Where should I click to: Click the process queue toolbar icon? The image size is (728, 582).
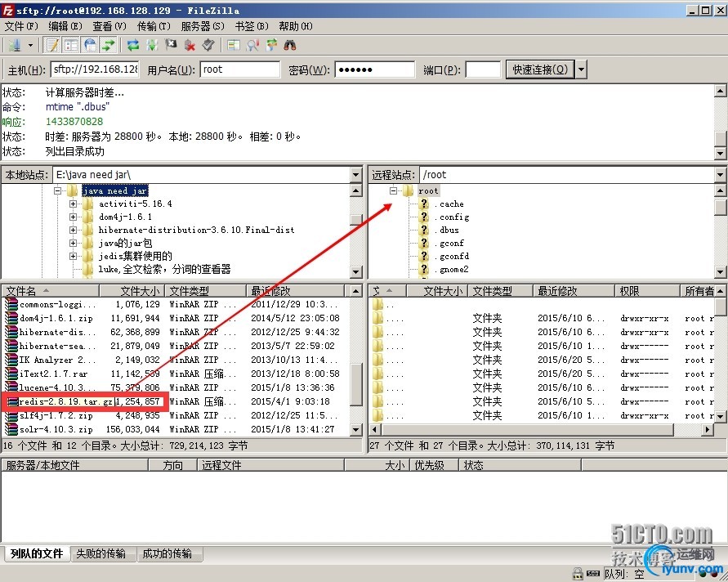[152, 45]
